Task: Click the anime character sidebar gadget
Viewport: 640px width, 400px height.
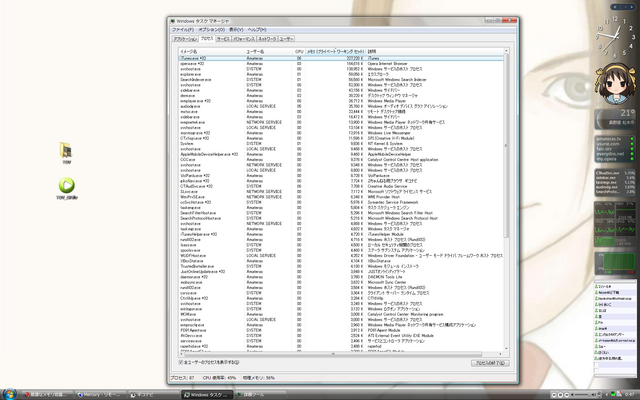Action: (614, 84)
